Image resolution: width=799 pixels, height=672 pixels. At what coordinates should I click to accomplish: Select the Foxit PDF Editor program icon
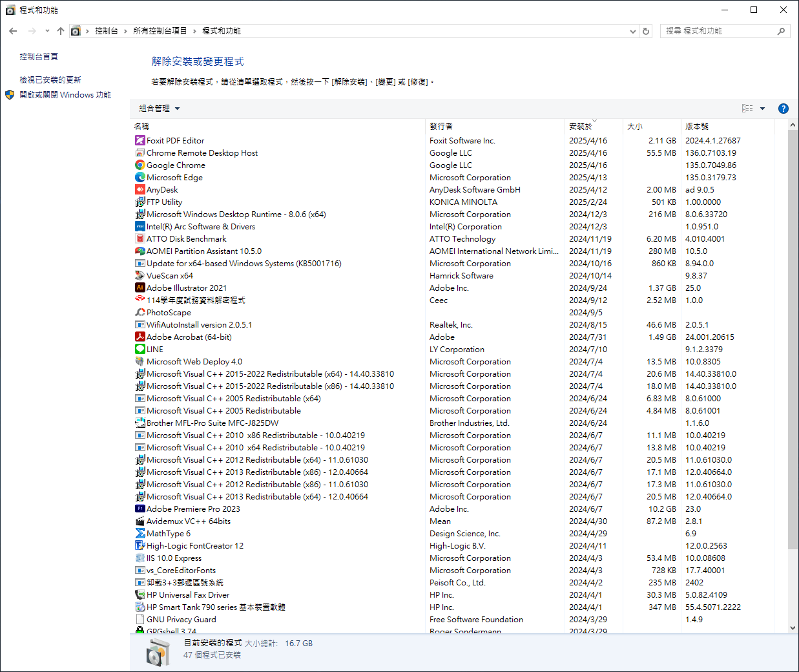coord(140,140)
